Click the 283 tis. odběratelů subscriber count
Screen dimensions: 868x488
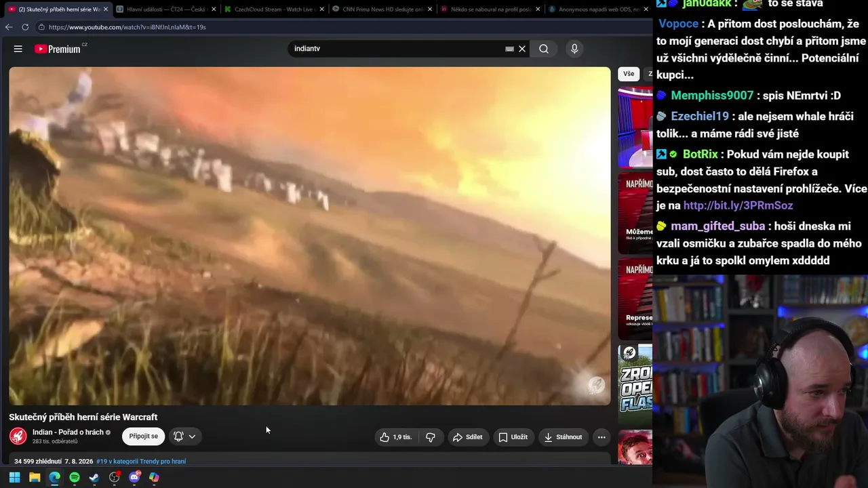55,442
